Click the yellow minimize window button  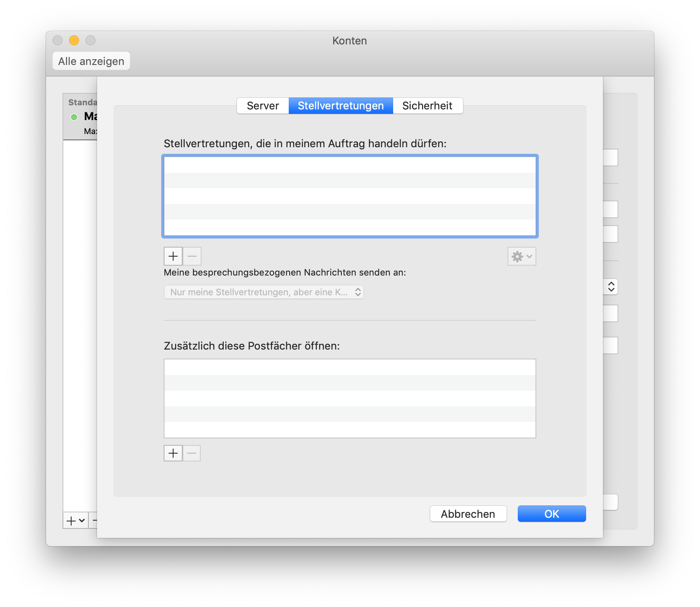pos(74,40)
